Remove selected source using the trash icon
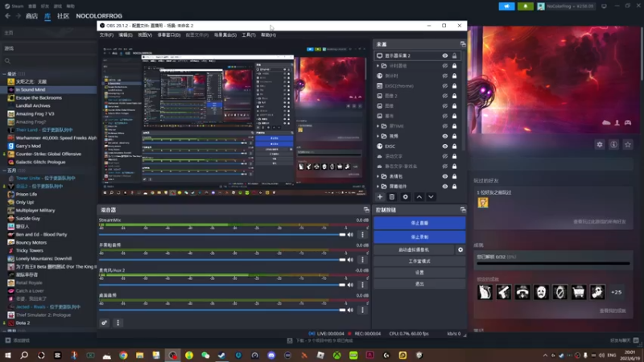The width and height of the screenshot is (644, 362). (392, 197)
